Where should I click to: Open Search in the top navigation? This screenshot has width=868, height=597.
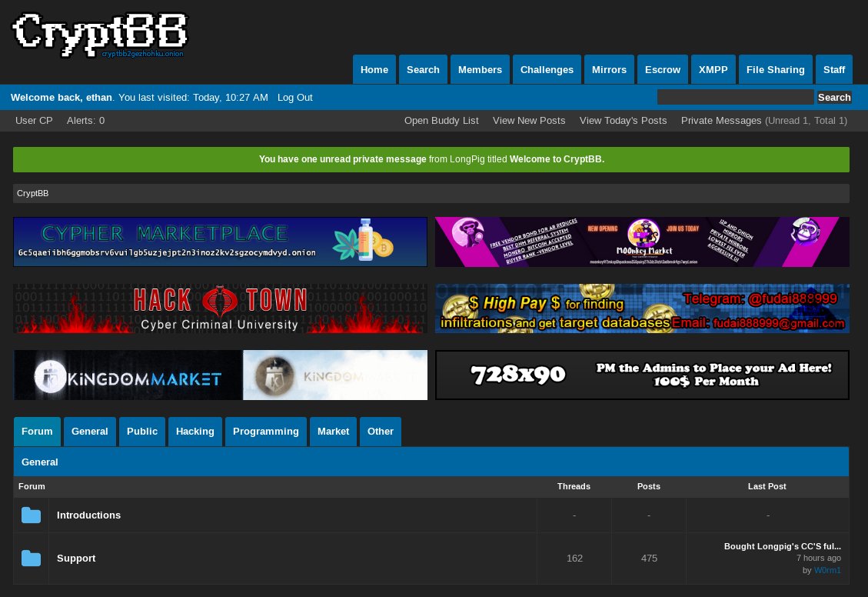click(x=423, y=70)
